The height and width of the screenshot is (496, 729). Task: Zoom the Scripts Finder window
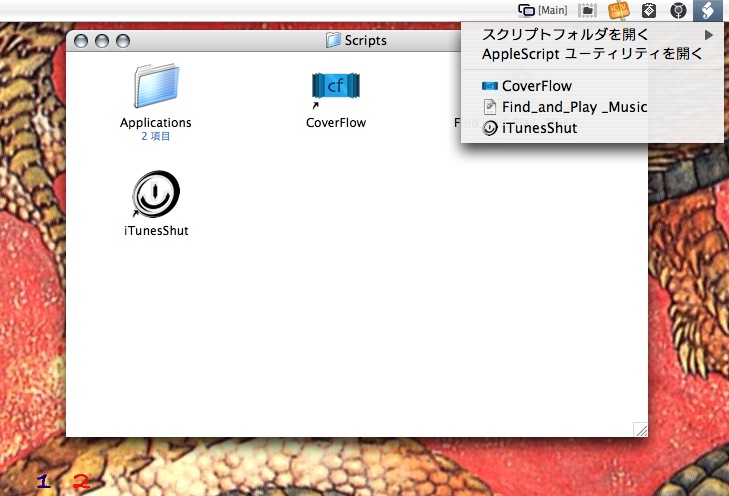(123, 41)
